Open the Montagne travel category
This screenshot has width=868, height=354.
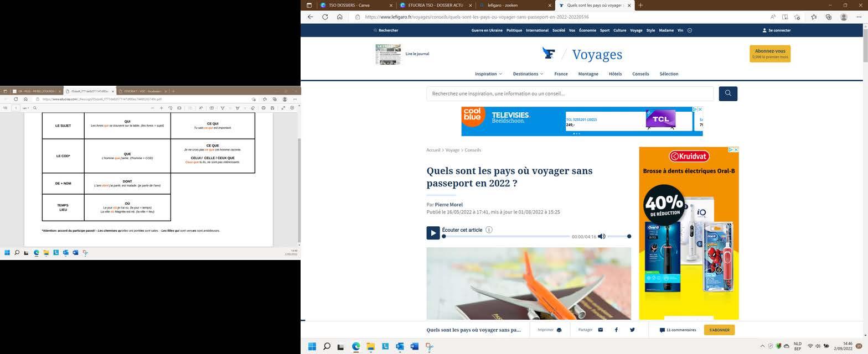(x=588, y=74)
